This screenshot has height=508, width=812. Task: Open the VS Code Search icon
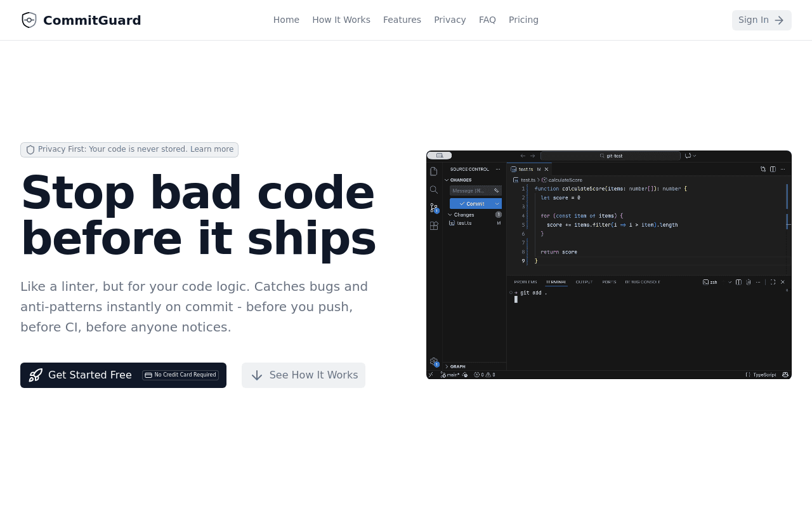(x=434, y=189)
